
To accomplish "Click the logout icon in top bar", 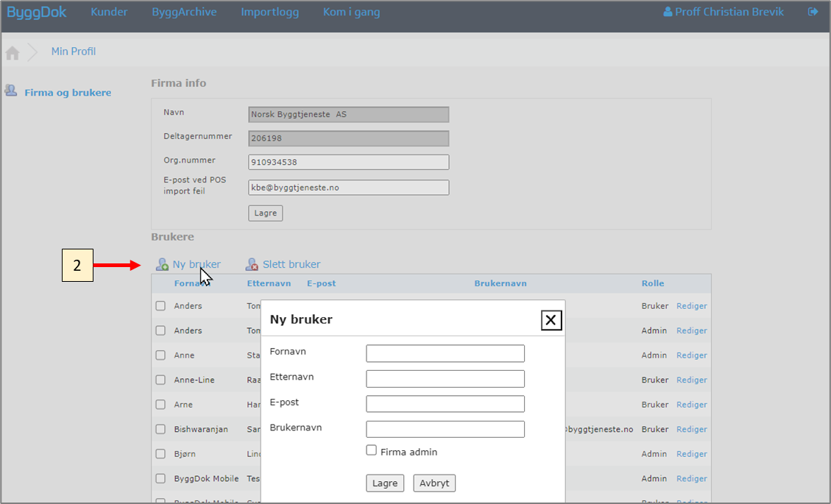I will (x=813, y=12).
